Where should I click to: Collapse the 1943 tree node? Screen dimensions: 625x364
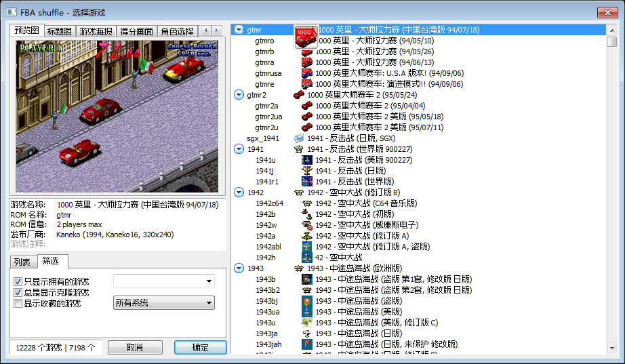pos(239,268)
